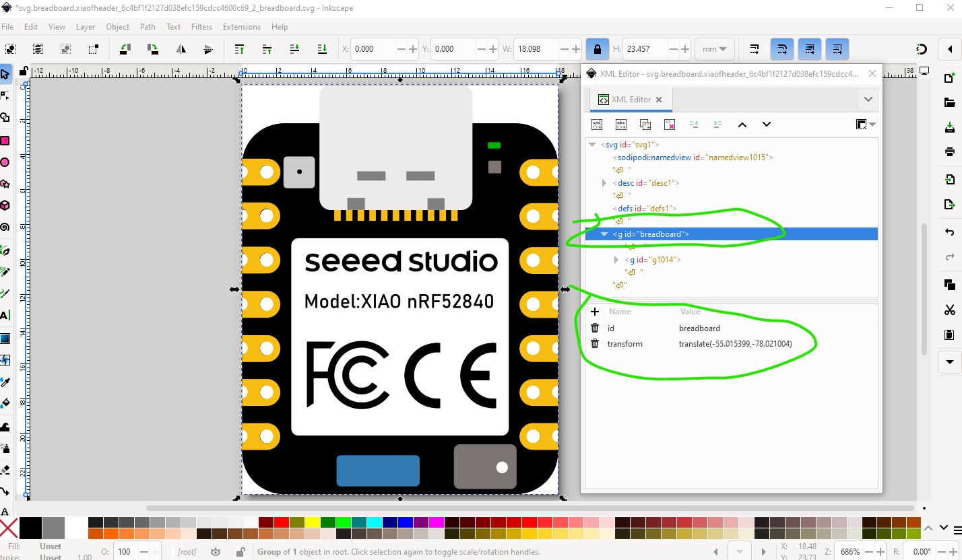Open the Filters menu
Image resolution: width=962 pixels, height=560 pixels.
(201, 27)
